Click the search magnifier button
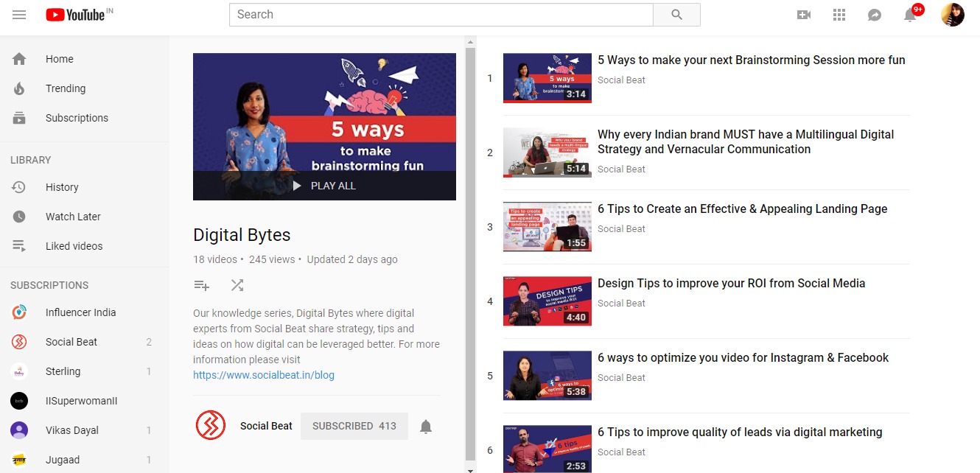The image size is (980, 473). tap(676, 15)
